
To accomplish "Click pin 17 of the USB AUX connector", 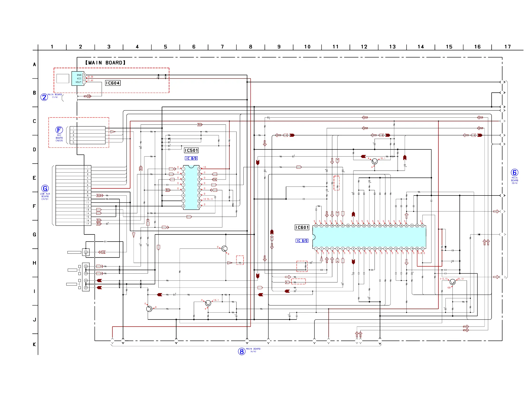I will tap(88, 224).
